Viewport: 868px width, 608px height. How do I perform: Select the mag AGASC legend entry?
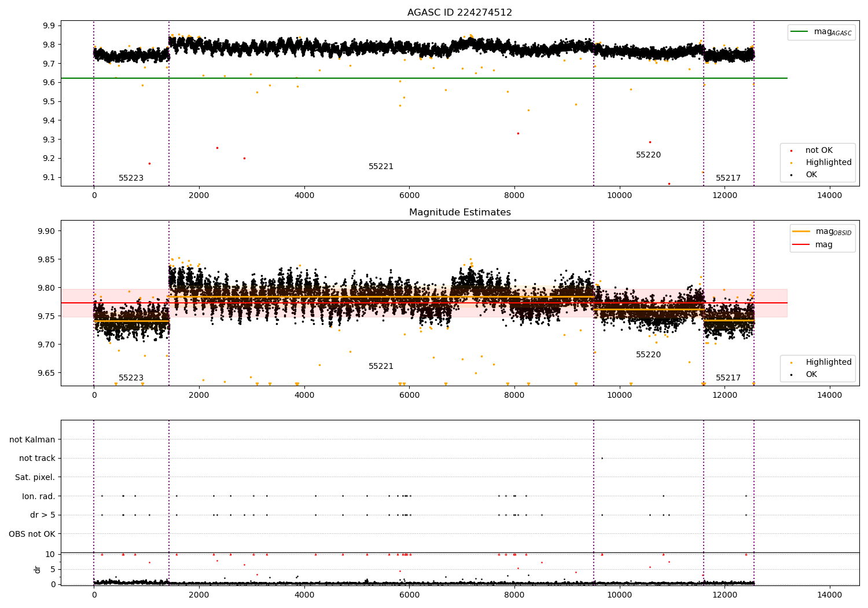(833, 32)
